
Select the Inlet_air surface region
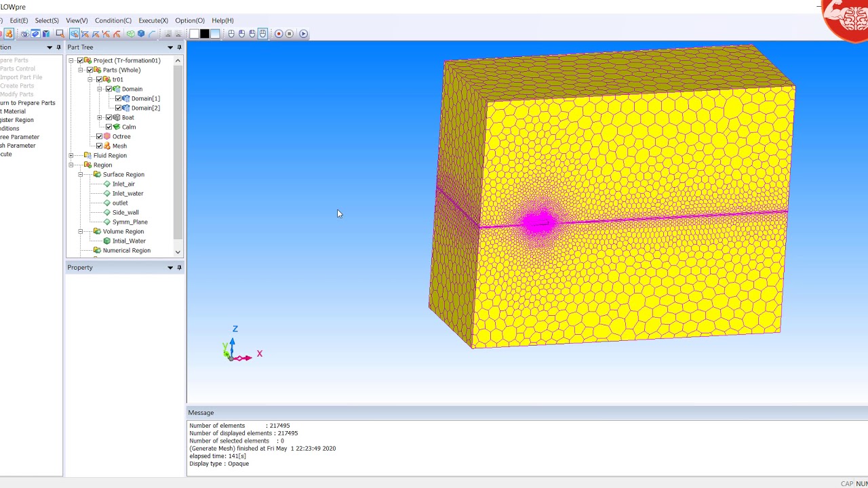click(x=123, y=184)
